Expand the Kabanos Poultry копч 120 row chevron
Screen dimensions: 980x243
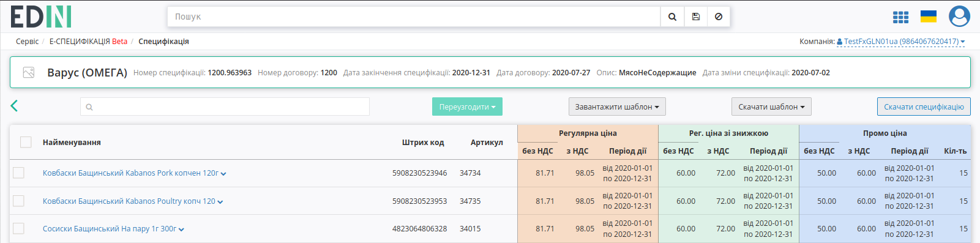click(x=220, y=202)
